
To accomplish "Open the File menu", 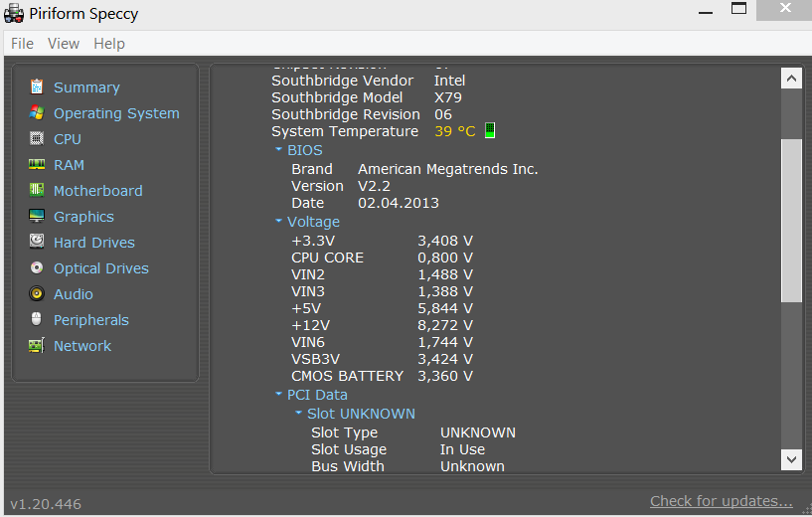I will [x=22, y=44].
